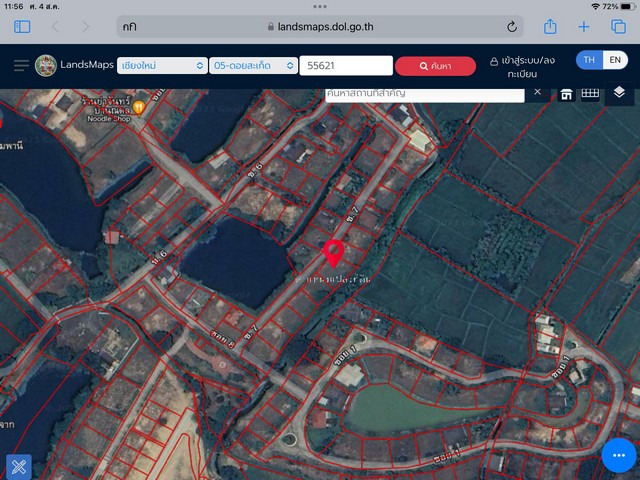Tap the red location pin marker
Image resolution: width=640 pixels, height=480 pixels.
(334, 253)
